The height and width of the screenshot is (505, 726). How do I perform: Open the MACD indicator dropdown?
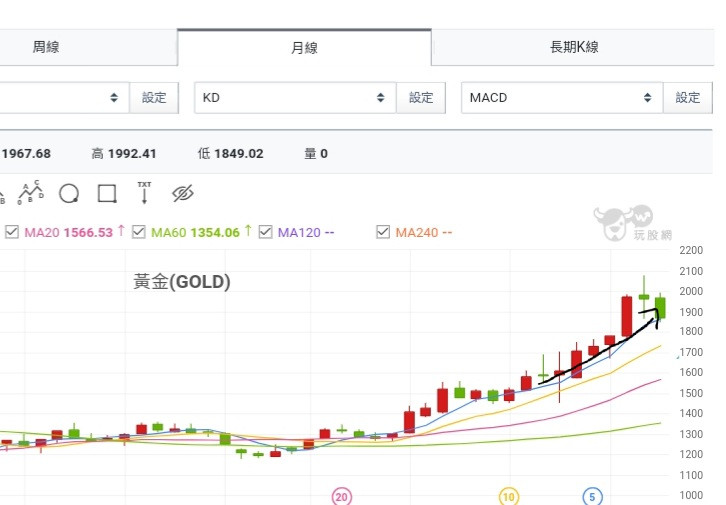[562, 98]
